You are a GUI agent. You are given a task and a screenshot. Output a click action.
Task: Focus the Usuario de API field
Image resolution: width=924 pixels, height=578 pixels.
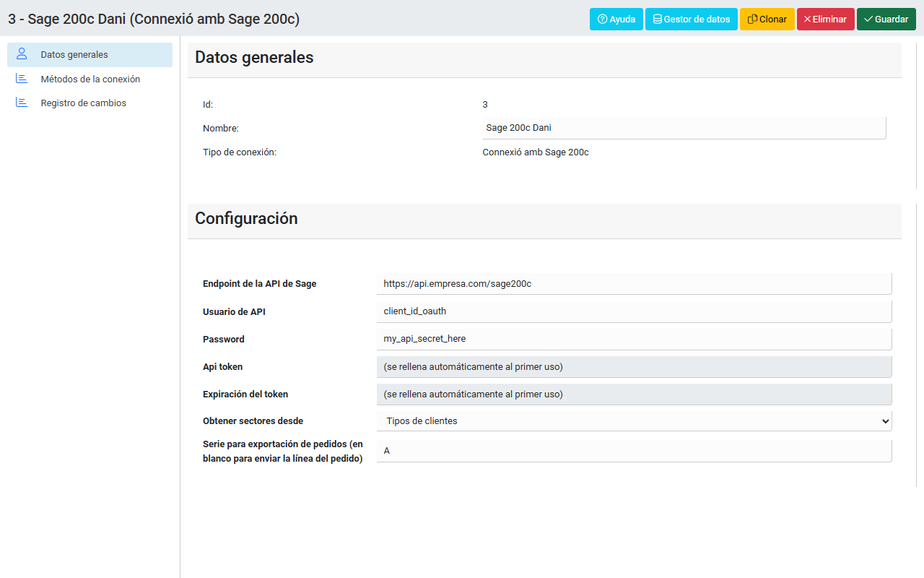coord(635,311)
